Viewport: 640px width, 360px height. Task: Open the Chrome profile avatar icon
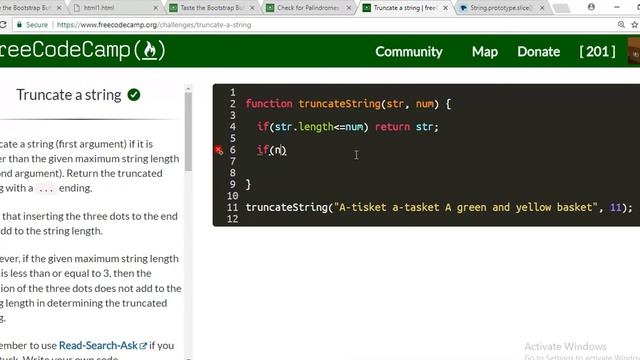pyautogui.click(x=591, y=7)
